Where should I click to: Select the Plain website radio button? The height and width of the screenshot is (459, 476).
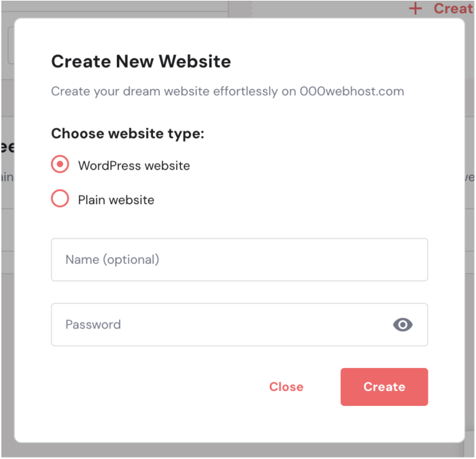coord(60,199)
